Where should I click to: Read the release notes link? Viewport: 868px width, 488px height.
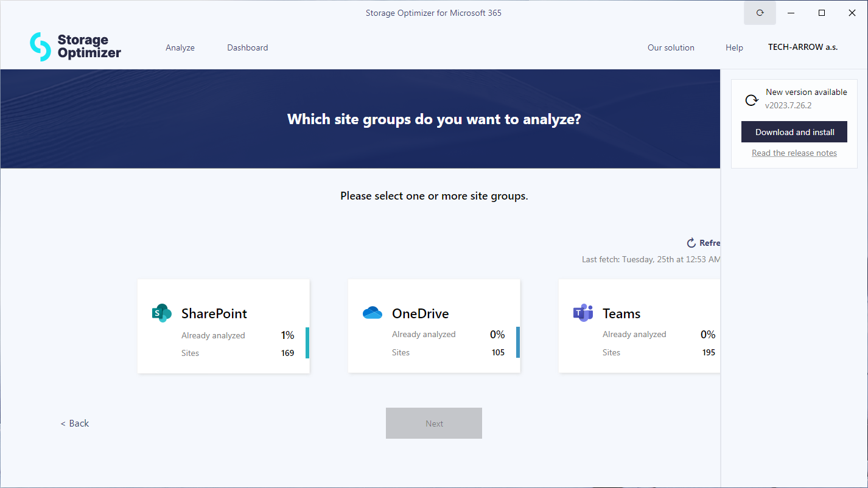(794, 153)
